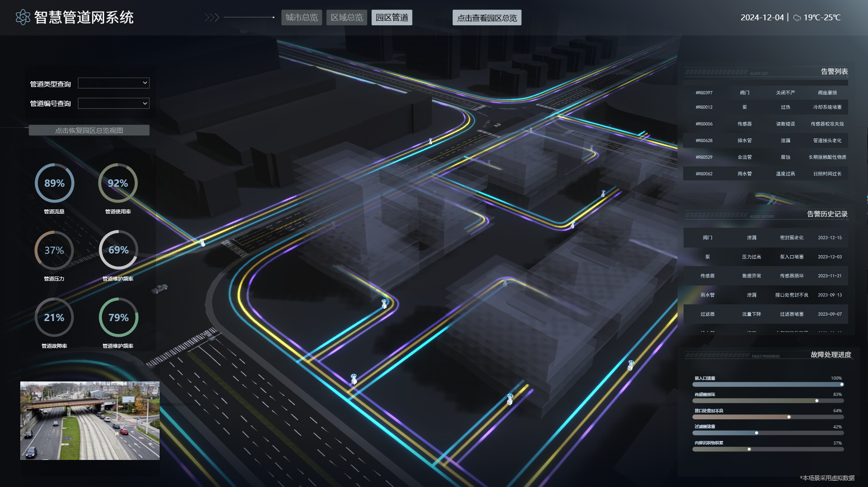The width and height of the screenshot is (868, 487).
Task: Click the 泵入口堵塞 100% progress bar
Action: (x=767, y=385)
